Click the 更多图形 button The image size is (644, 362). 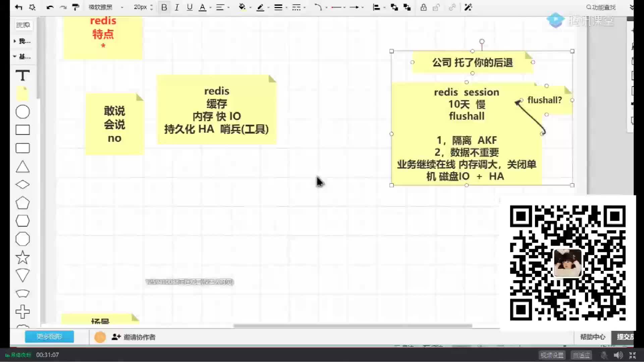point(49,337)
